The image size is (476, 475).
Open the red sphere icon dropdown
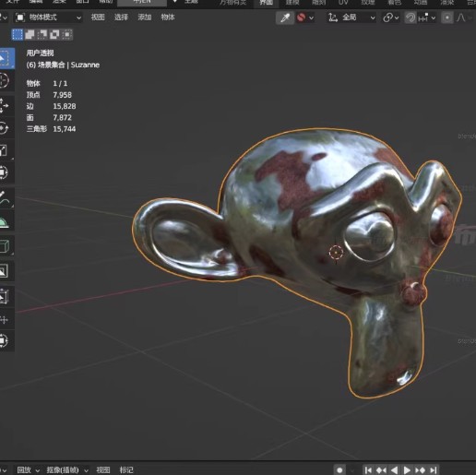305,18
